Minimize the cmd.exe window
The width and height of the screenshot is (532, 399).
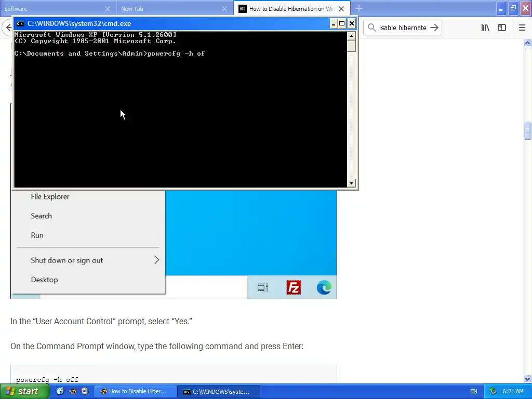click(x=334, y=23)
